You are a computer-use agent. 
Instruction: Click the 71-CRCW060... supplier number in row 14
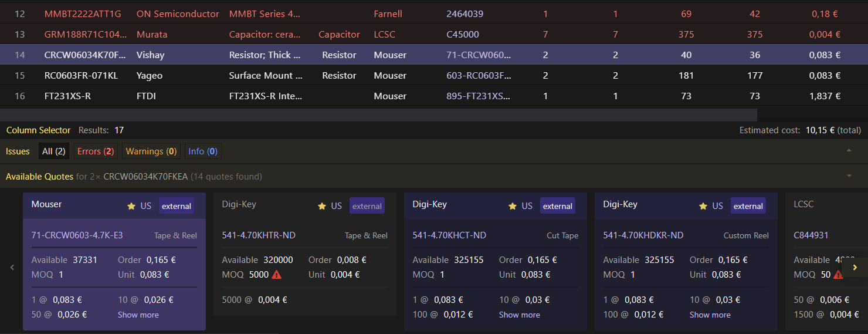(479, 55)
